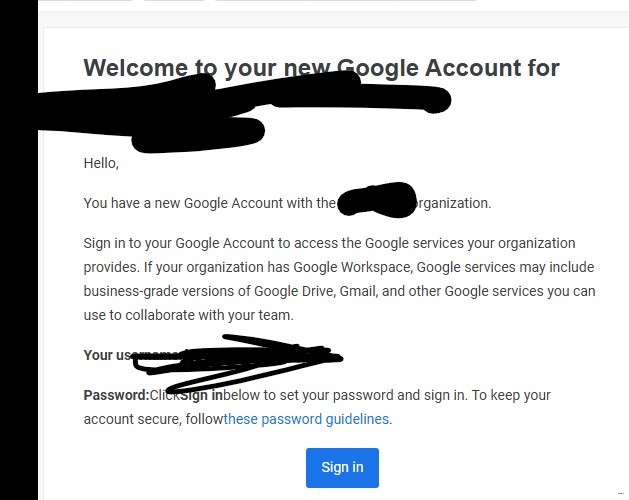Click the "Welcome to your new Google Account" heading

pos(321,68)
